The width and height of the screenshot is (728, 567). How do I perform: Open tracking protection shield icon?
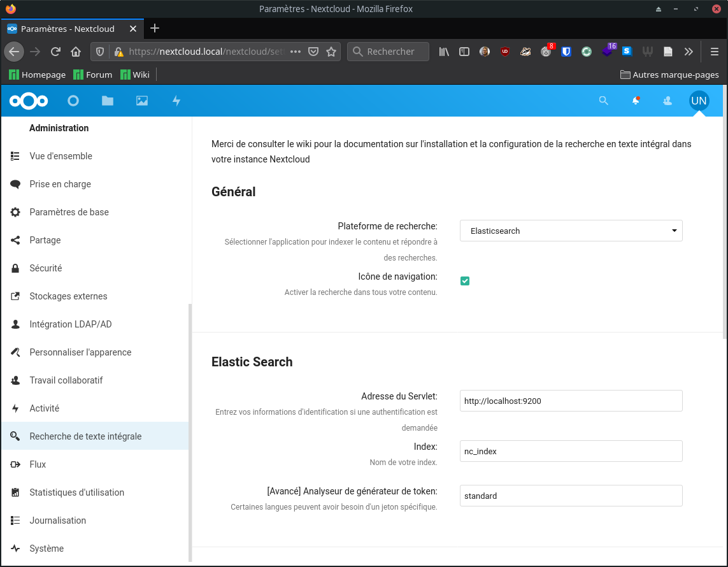[x=100, y=52]
